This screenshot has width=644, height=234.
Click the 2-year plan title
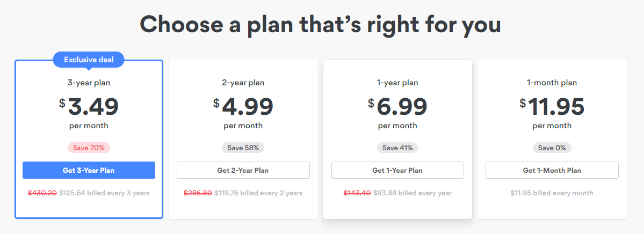(x=243, y=83)
